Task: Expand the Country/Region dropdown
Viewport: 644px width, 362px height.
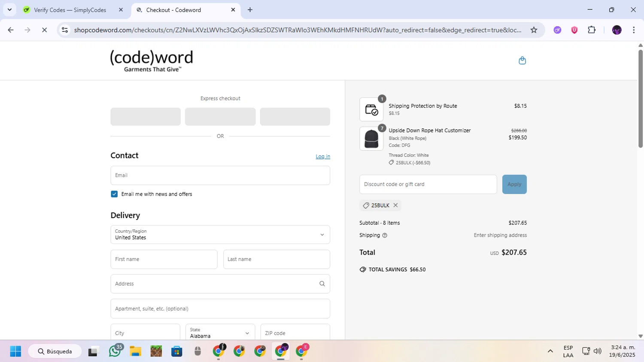Action: pos(220,234)
